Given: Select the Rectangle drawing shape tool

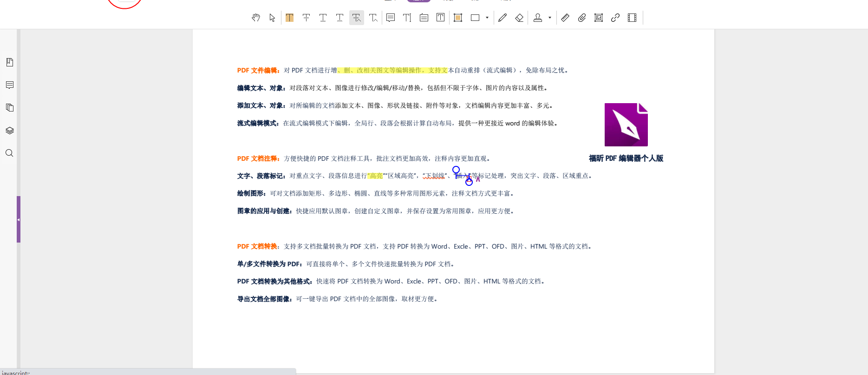Looking at the screenshot, I should [475, 18].
